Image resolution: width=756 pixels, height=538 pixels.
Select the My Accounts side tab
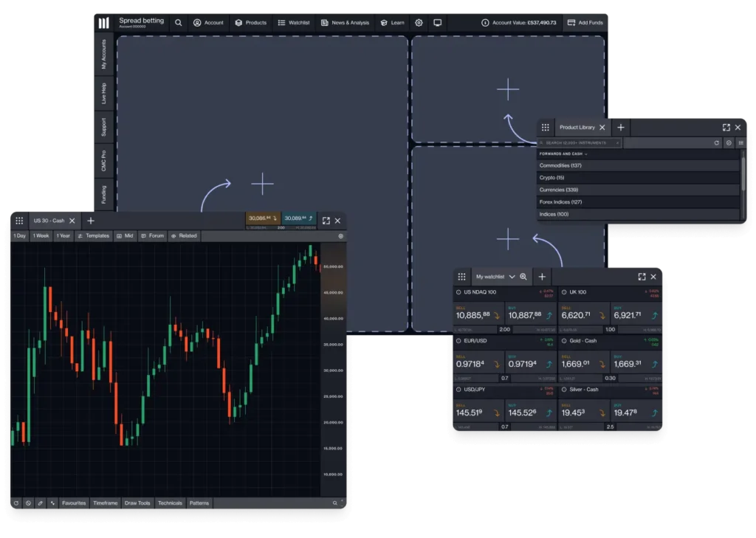click(x=103, y=55)
